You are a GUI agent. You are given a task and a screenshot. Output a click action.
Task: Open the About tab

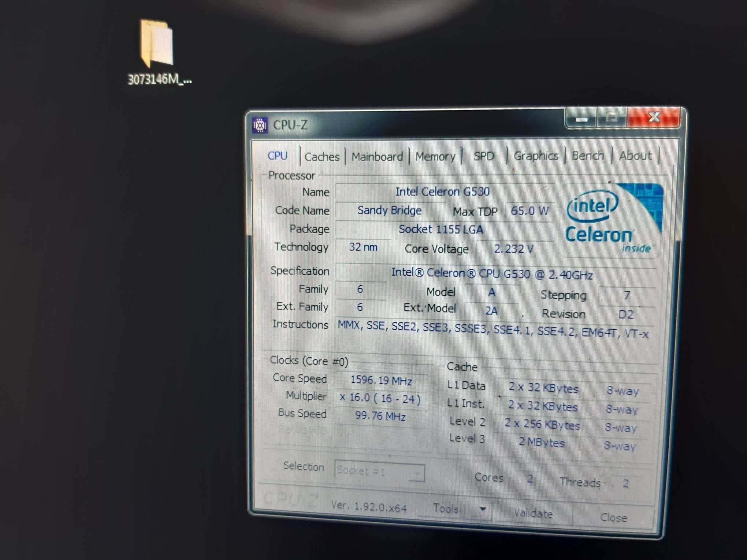point(635,156)
